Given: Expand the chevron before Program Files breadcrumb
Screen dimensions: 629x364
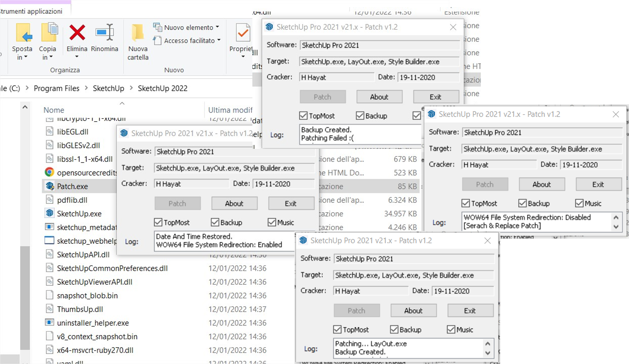Looking at the screenshot, I should click(x=27, y=88).
